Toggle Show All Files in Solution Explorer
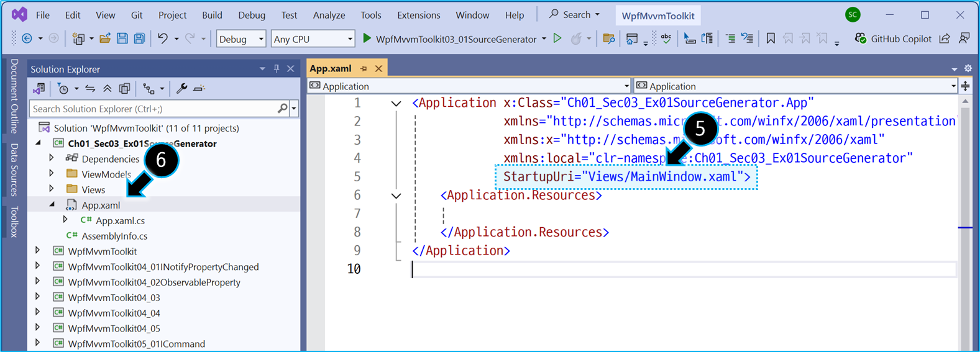 pos(124,89)
